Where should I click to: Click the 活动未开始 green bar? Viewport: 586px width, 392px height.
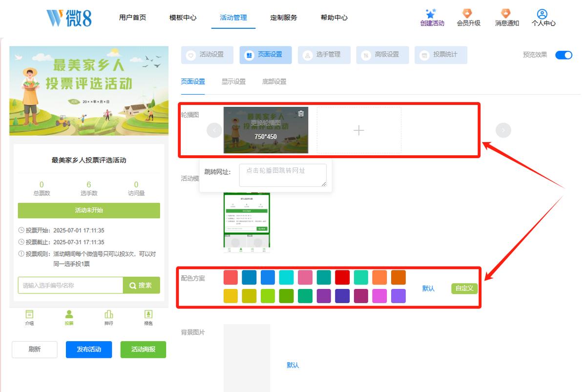point(89,210)
